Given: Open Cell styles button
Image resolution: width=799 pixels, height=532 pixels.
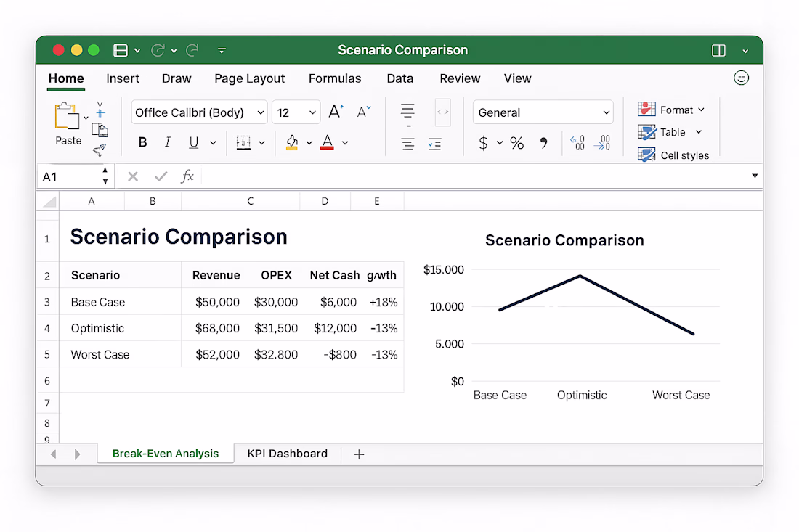Looking at the screenshot, I should 673,155.
